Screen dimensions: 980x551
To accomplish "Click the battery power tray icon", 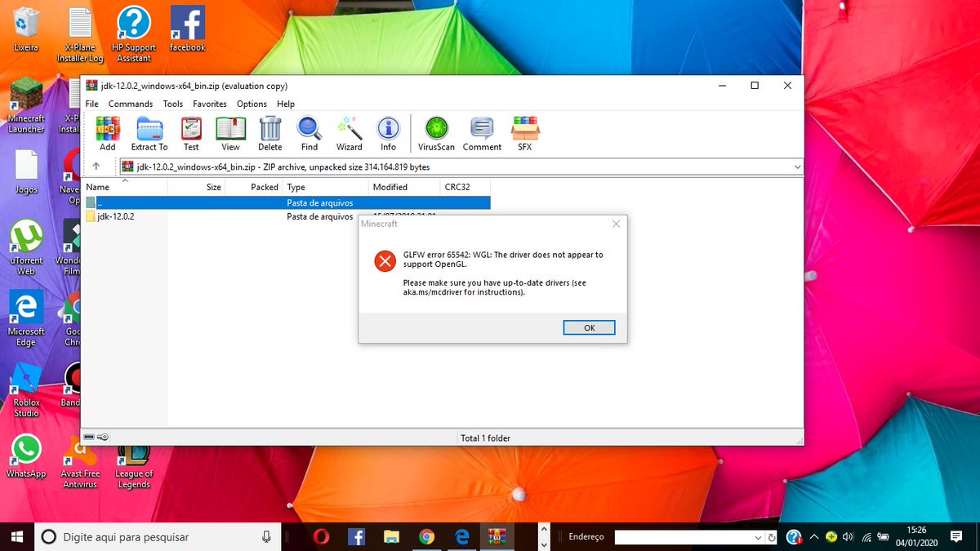I will pyautogui.click(x=882, y=536).
